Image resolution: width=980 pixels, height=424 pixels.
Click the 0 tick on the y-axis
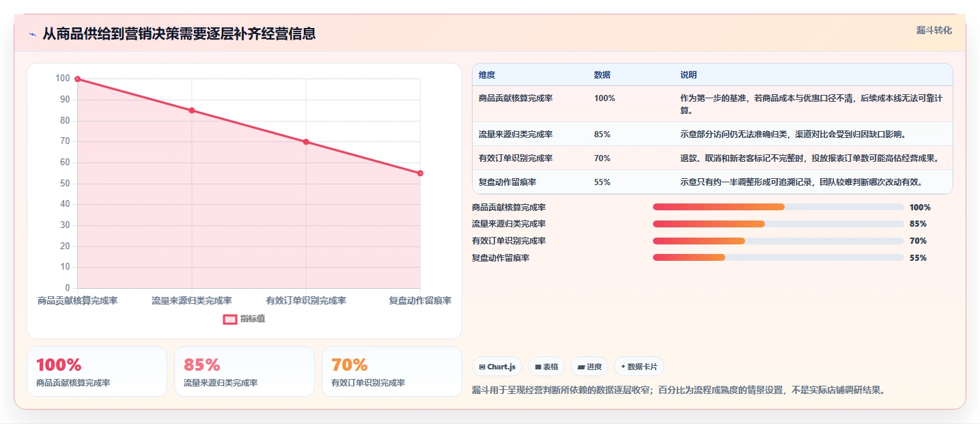[68, 288]
